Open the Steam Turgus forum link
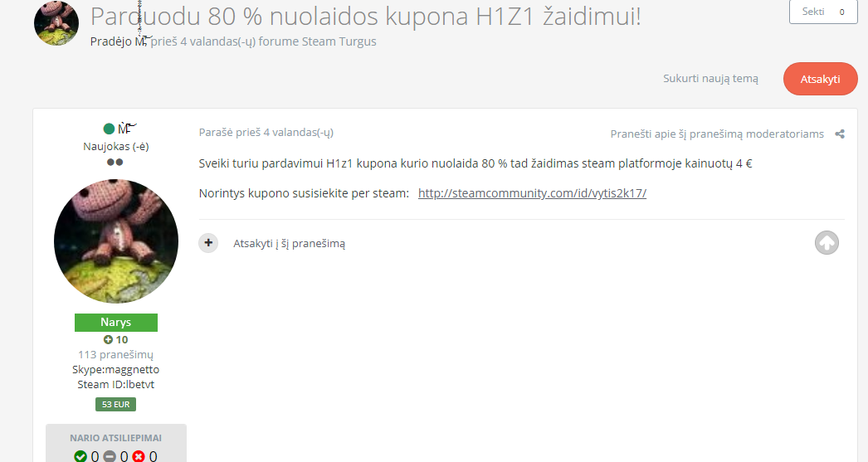The image size is (868, 462). [339, 41]
